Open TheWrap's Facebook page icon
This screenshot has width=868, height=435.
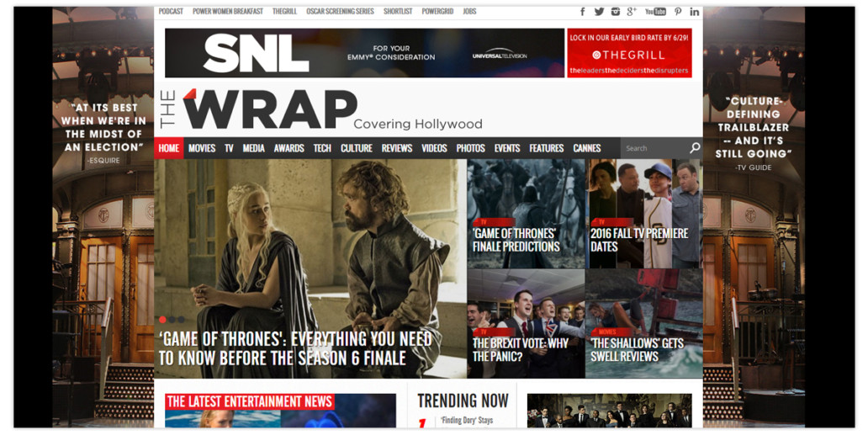pos(582,11)
